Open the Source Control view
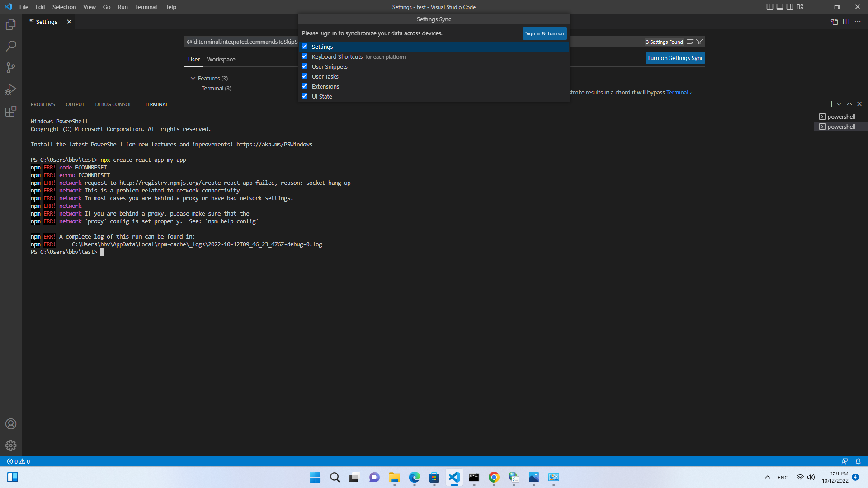The width and height of the screenshot is (868, 488). pos(11,68)
